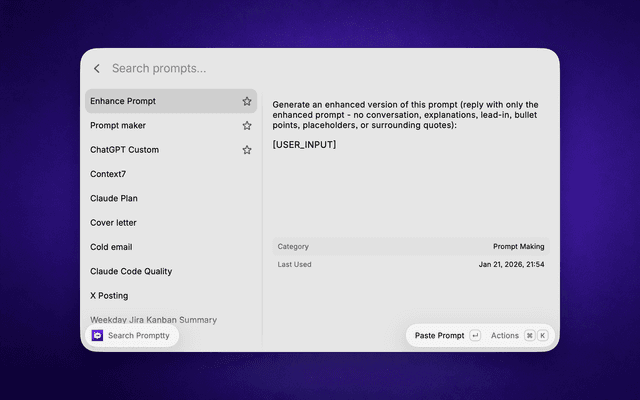Star the Enhance Prompt entry

click(x=247, y=101)
